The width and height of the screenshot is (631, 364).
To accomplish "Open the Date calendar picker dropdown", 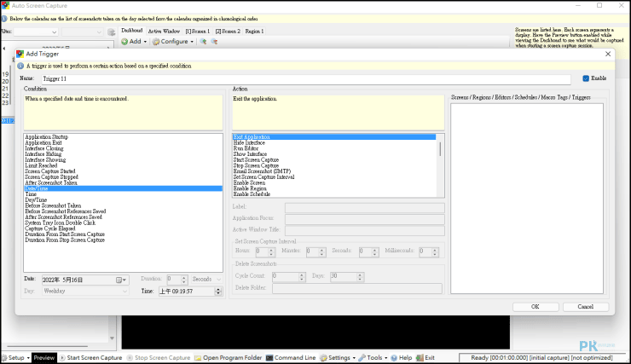I will pos(121,280).
